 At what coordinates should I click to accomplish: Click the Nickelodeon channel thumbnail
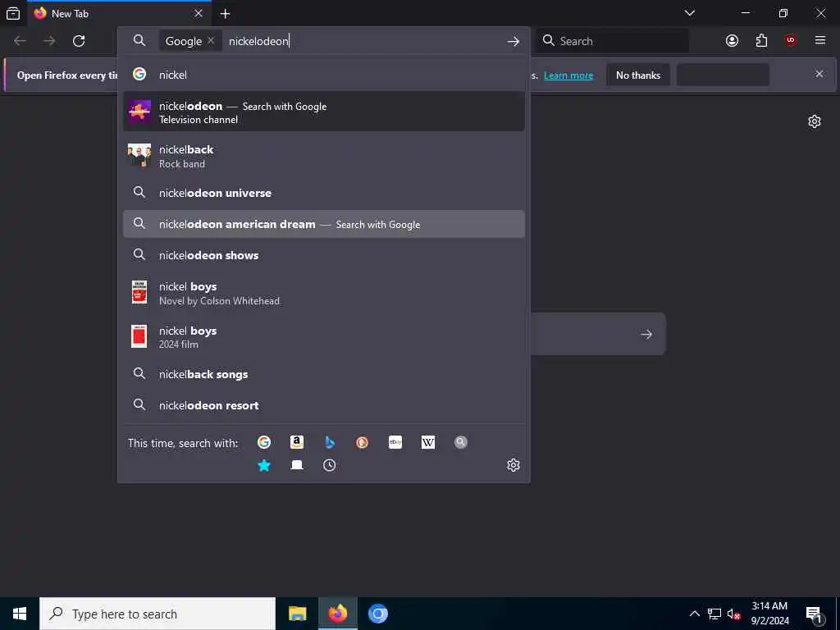(x=139, y=112)
